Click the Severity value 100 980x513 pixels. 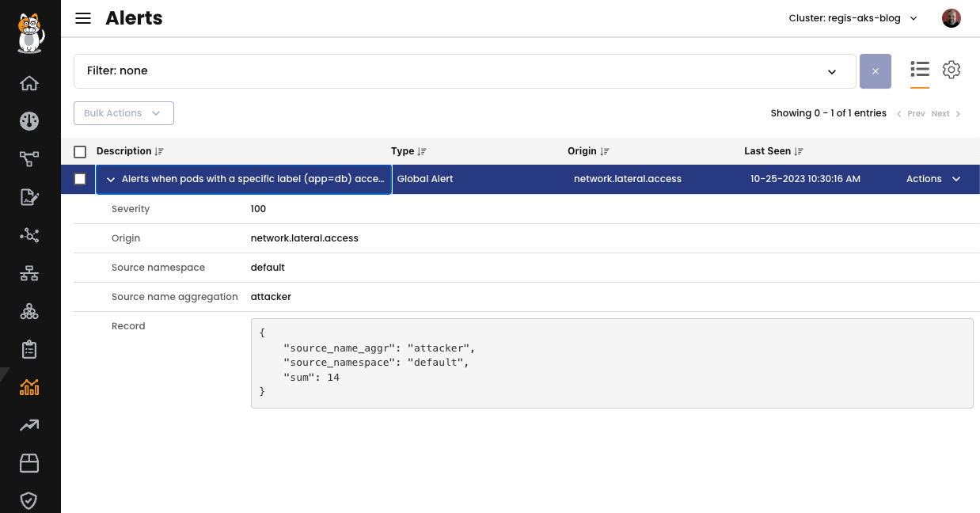(258, 209)
